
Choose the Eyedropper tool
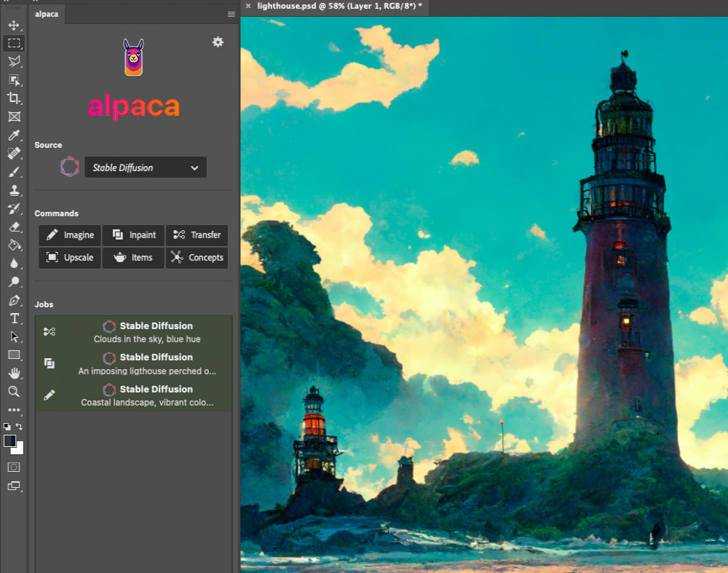(14, 135)
